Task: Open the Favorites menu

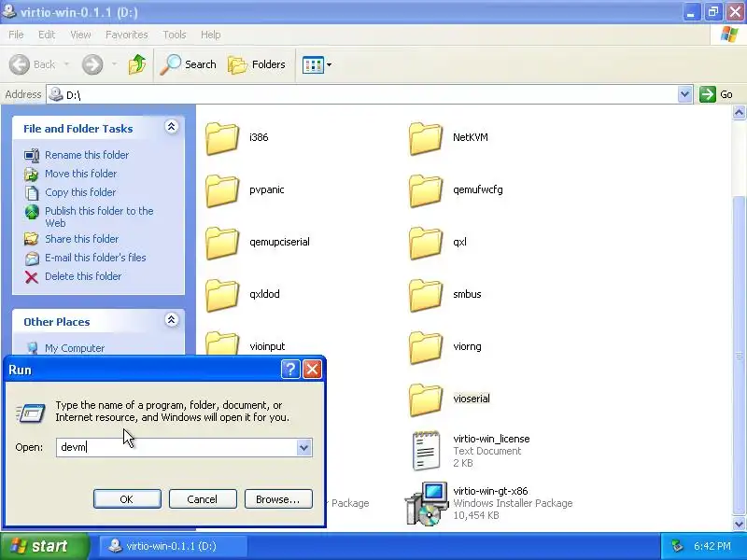Action: (x=127, y=35)
